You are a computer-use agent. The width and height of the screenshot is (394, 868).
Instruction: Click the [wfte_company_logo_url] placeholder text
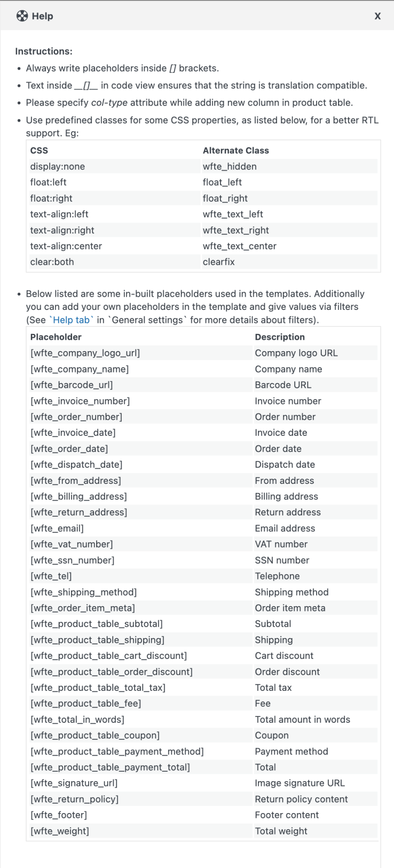click(85, 353)
